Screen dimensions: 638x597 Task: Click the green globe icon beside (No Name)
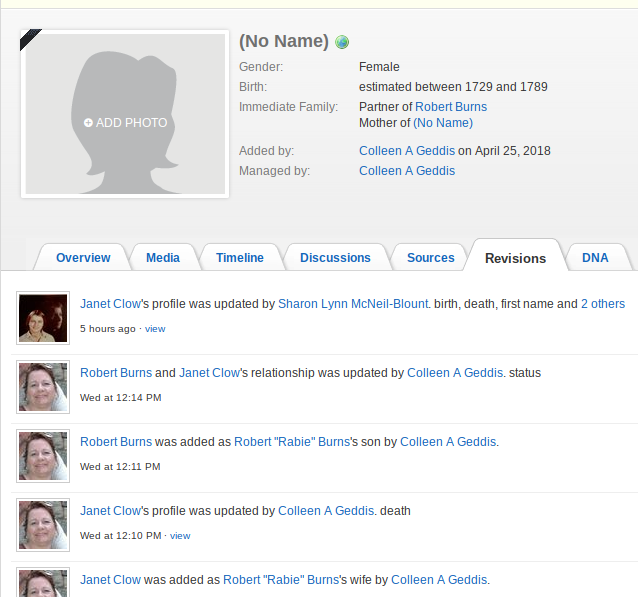[x=343, y=42]
